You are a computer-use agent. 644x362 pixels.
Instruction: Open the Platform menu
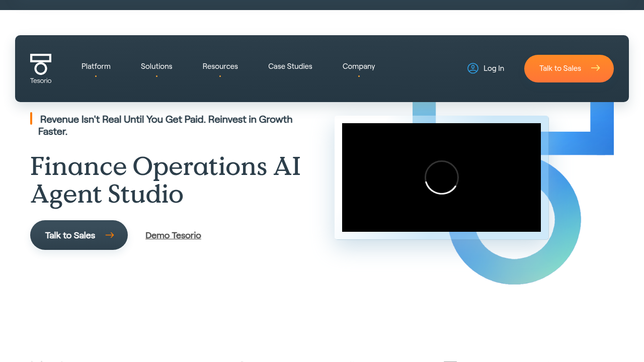pos(96,66)
